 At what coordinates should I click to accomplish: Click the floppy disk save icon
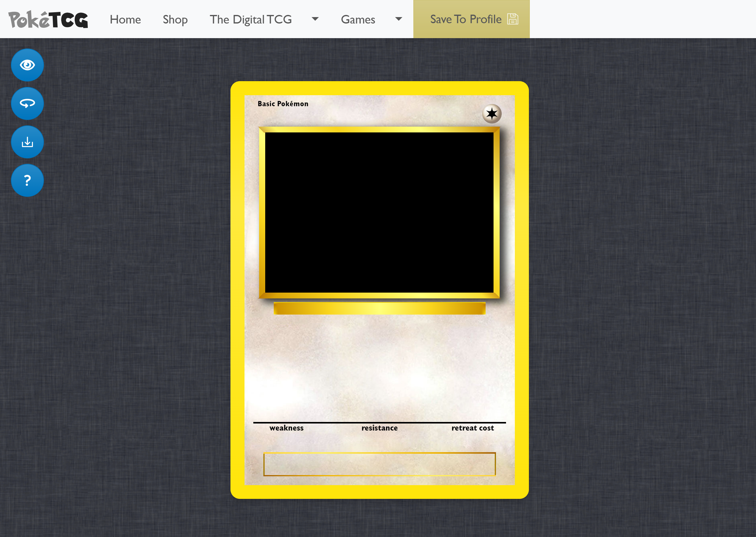pyautogui.click(x=513, y=19)
